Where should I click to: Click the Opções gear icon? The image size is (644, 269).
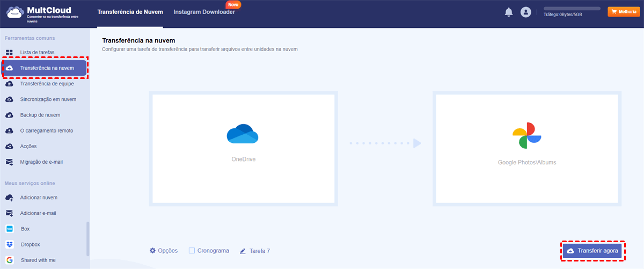point(152,251)
